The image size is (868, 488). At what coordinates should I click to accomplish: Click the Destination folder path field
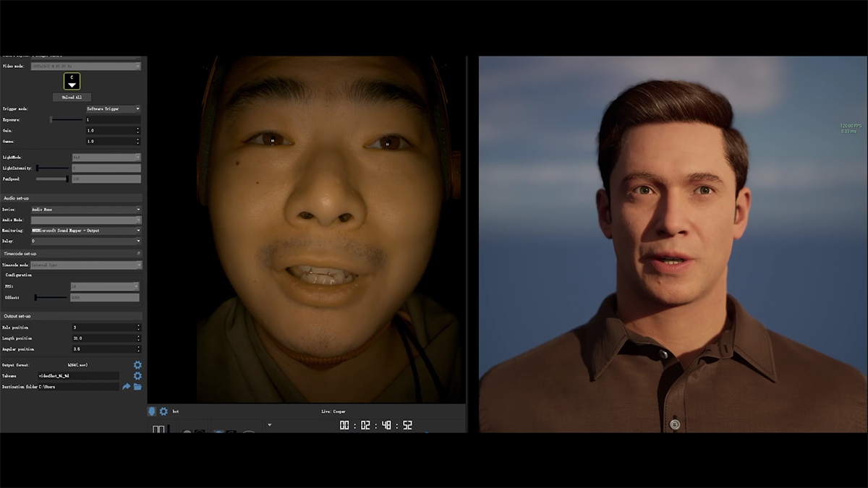click(78, 387)
